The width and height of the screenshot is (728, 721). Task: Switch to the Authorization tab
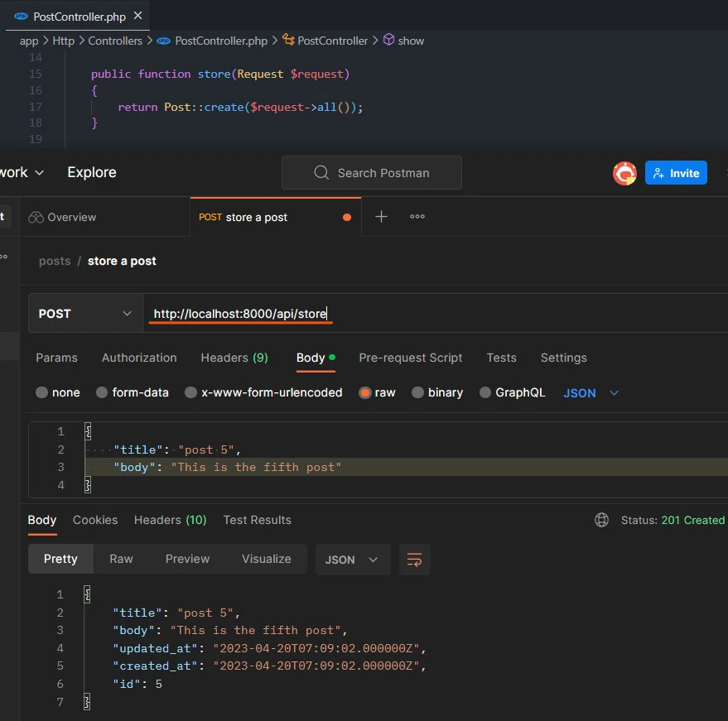pyautogui.click(x=139, y=358)
